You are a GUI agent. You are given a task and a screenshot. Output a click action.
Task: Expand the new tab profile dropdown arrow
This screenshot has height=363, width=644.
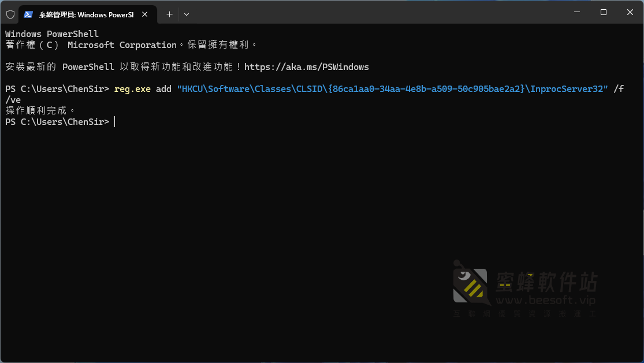pos(187,14)
